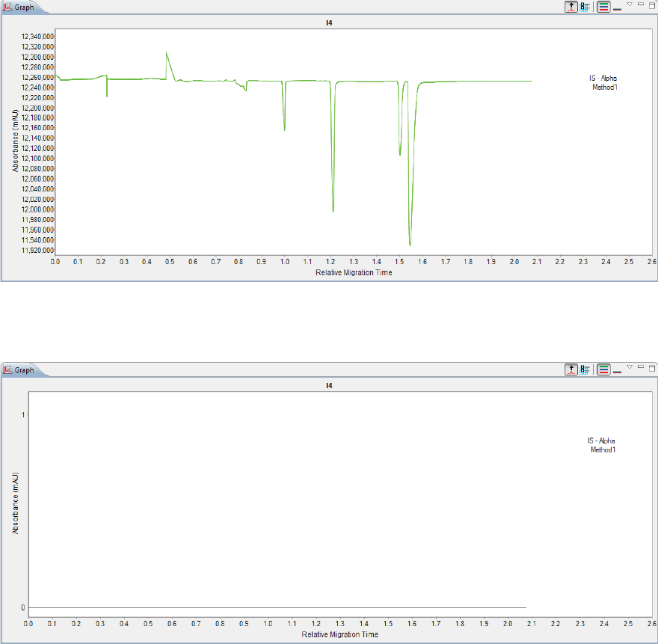Toggle stacked traces view in upper Graph panel
The image size is (658, 644).
click(x=603, y=7)
